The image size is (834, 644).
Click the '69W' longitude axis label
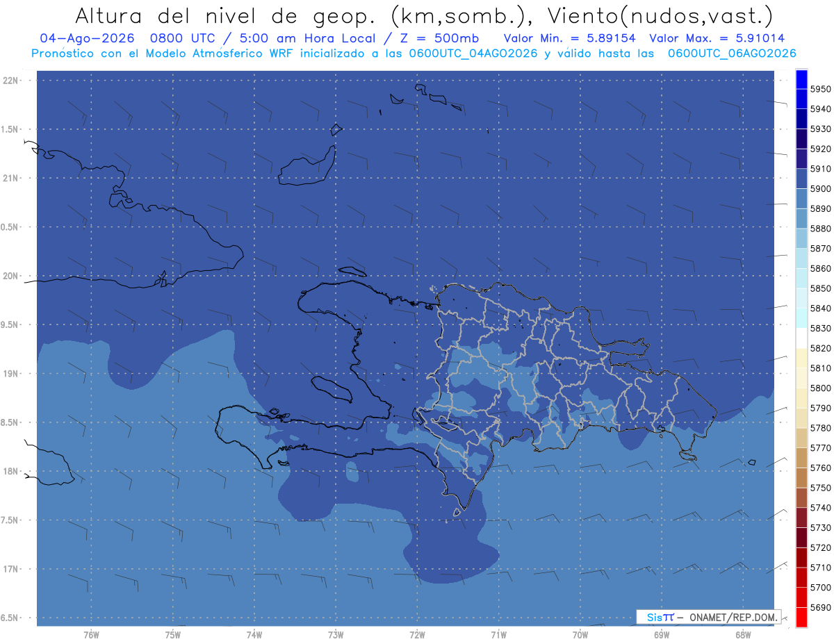[x=662, y=635]
